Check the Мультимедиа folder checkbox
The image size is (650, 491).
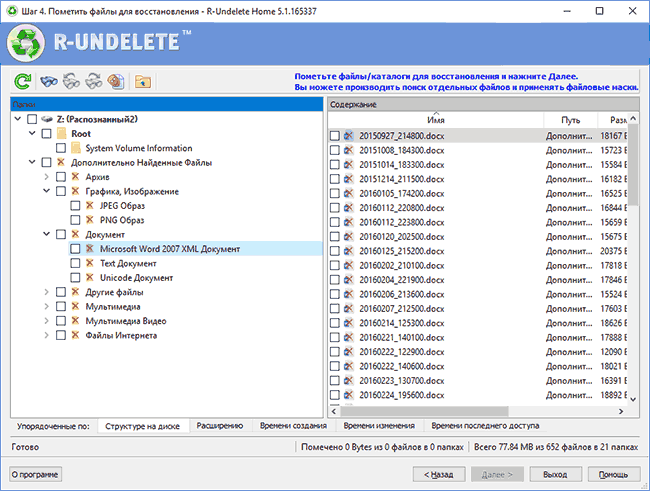coord(61,306)
